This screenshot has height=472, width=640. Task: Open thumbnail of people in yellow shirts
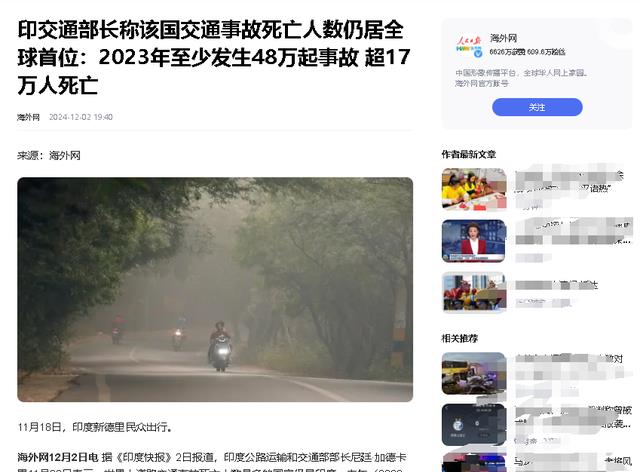coord(474,189)
